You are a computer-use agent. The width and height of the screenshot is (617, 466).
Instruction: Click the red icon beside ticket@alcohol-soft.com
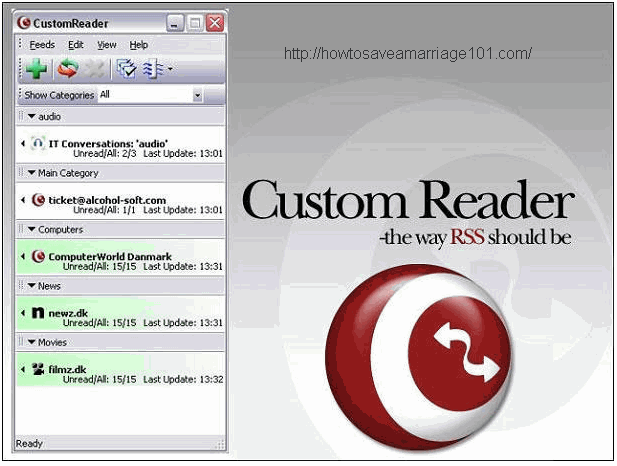(38, 200)
